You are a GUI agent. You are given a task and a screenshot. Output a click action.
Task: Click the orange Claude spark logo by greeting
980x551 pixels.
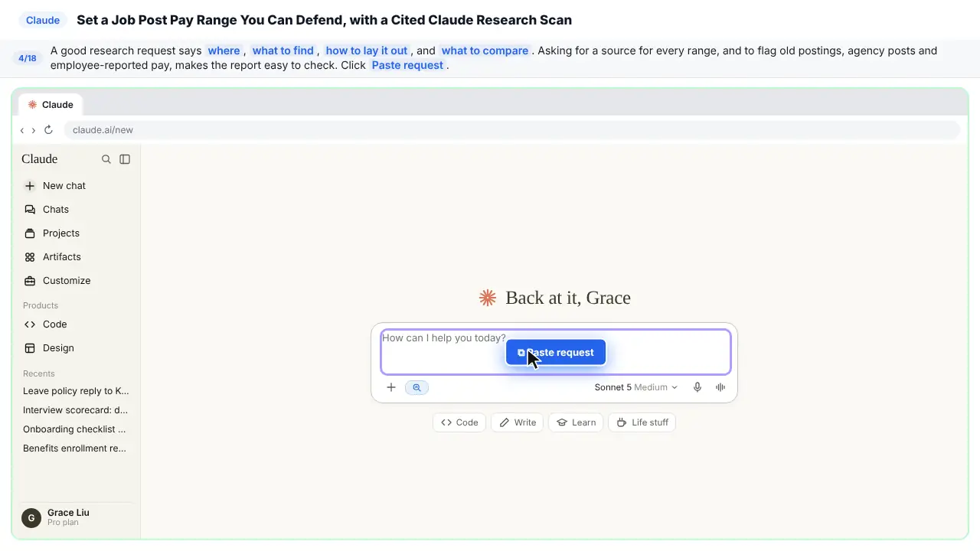488,298
